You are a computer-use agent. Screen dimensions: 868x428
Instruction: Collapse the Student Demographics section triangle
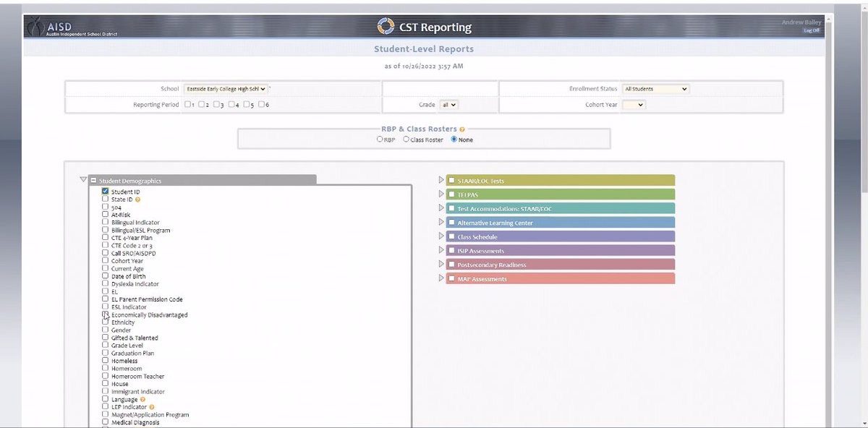[83, 179]
